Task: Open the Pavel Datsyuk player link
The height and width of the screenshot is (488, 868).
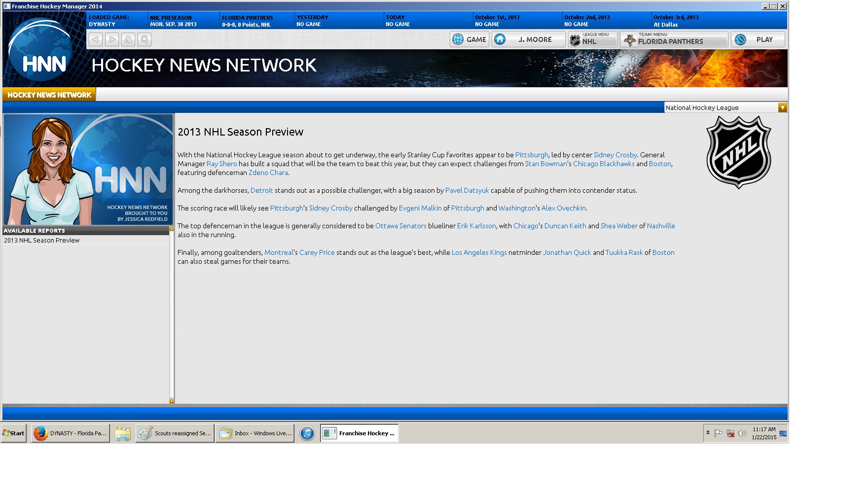Action: [x=467, y=190]
